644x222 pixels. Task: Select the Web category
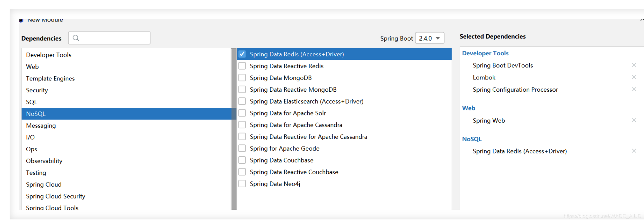pyautogui.click(x=126, y=67)
